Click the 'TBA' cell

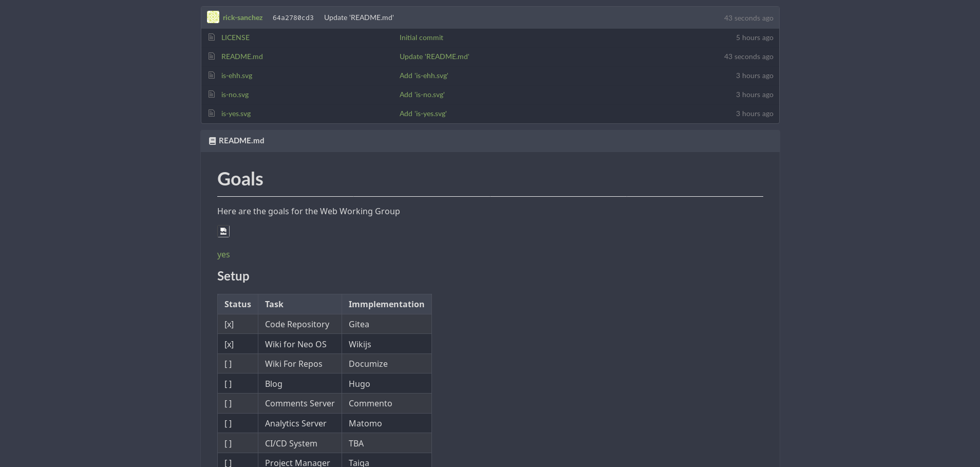tap(387, 443)
